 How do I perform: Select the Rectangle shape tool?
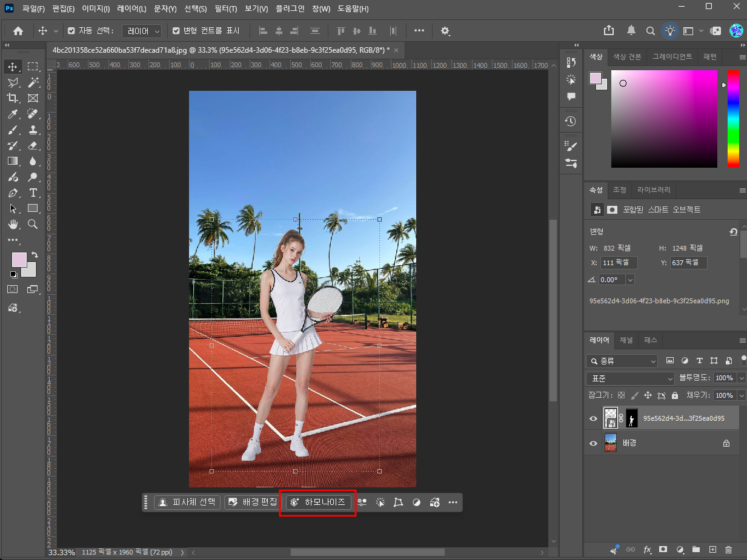coord(33,208)
